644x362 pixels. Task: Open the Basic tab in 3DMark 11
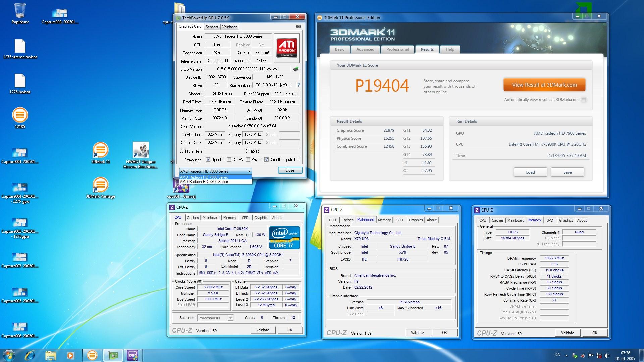339,49
